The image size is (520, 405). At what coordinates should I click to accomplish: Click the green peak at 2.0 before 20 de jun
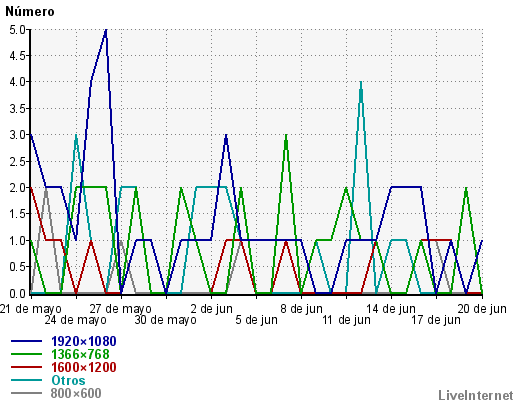pyautogui.click(x=466, y=188)
